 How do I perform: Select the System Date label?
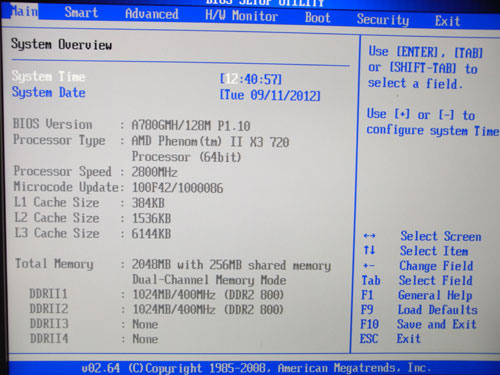pos(49,92)
